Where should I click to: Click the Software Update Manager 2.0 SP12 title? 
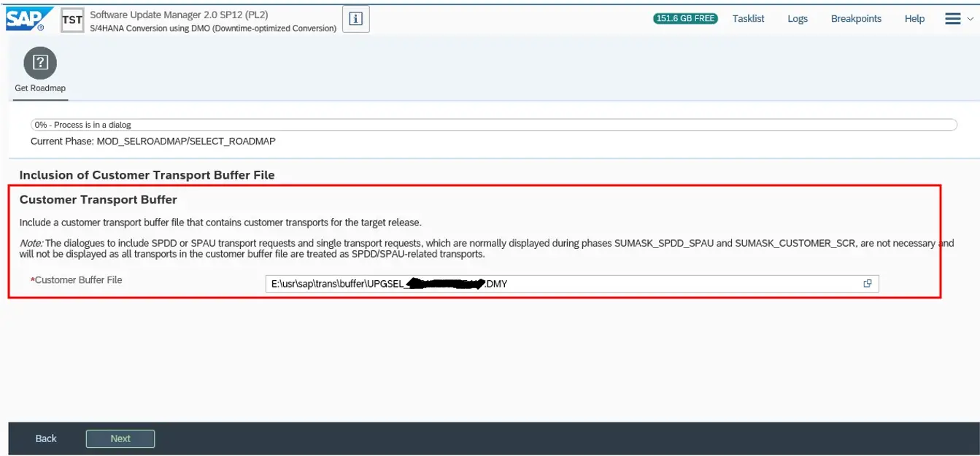(x=179, y=15)
